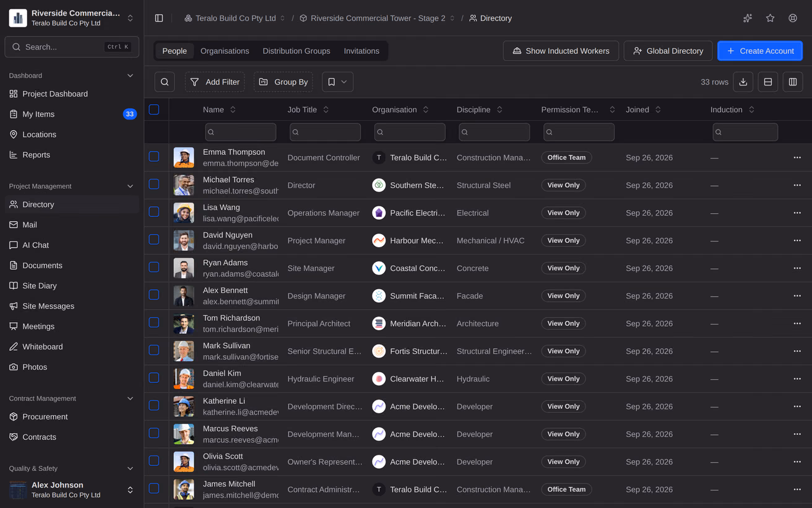The width and height of the screenshot is (812, 508).
Task: Open row actions for Emma Thompson
Action: tap(797, 157)
